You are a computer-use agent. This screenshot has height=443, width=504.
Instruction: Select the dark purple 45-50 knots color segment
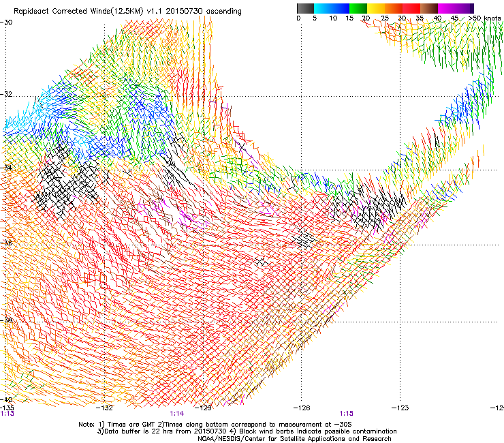tap(464, 8)
